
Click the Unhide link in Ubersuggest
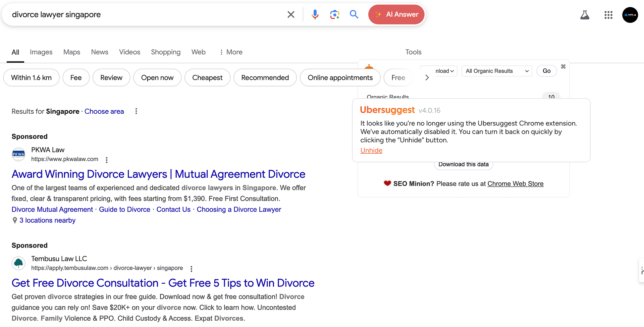371,151
